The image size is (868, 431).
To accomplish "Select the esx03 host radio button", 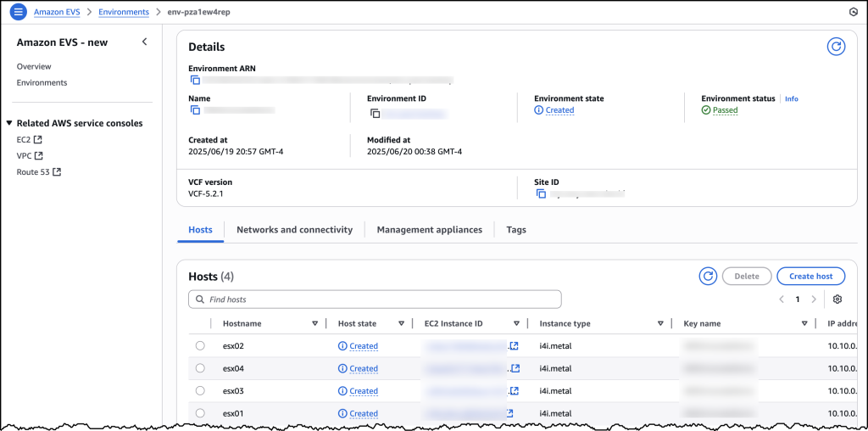I will click(200, 391).
